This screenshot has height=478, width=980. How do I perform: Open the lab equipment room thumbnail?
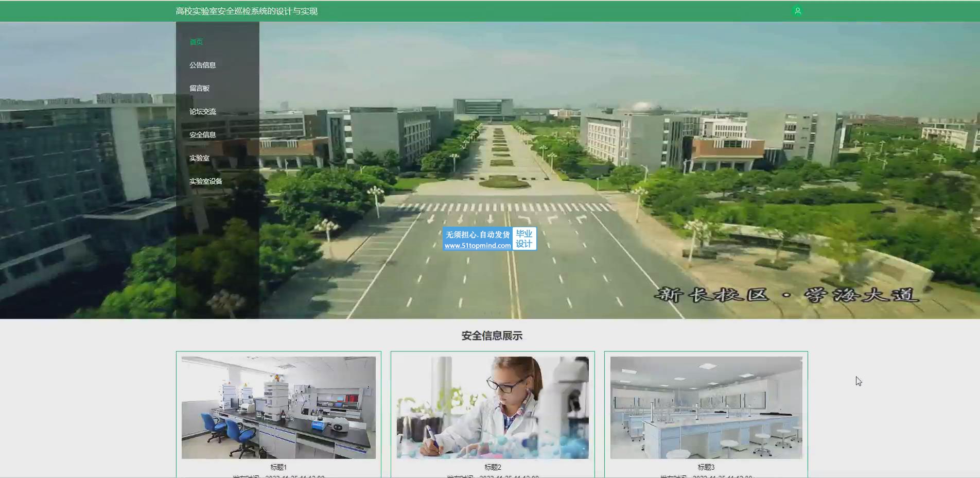click(278, 407)
